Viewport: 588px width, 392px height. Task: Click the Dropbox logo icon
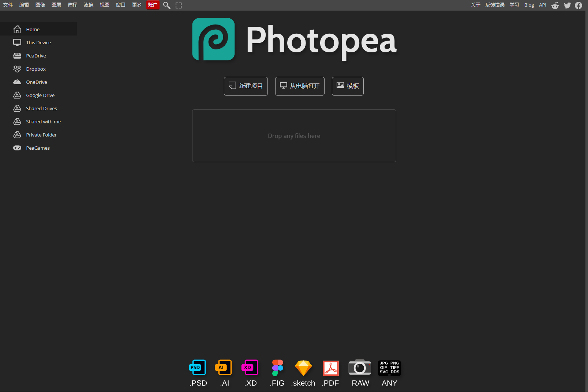(x=17, y=69)
